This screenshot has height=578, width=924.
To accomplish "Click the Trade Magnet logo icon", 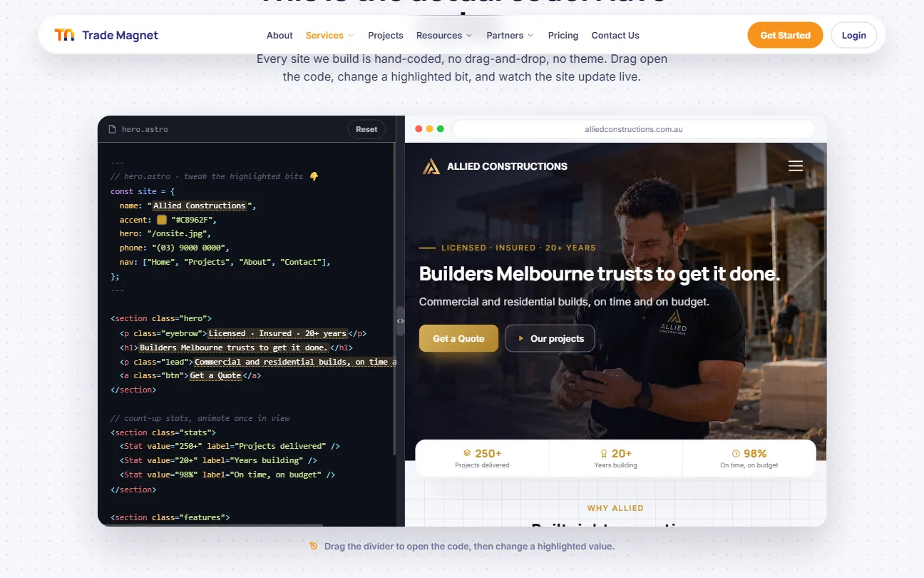I will click(x=64, y=35).
